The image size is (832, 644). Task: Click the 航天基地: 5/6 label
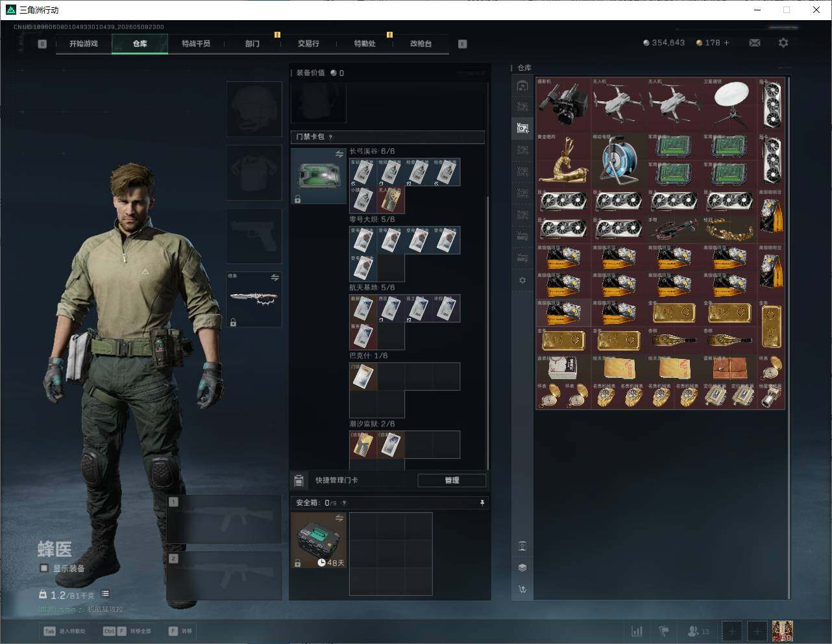coord(372,288)
